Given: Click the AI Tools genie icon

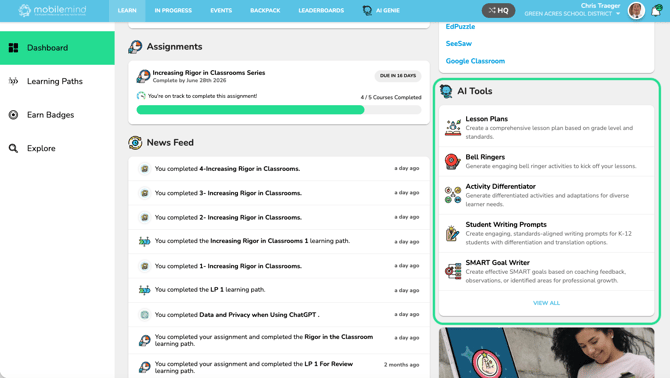Looking at the screenshot, I should (446, 91).
